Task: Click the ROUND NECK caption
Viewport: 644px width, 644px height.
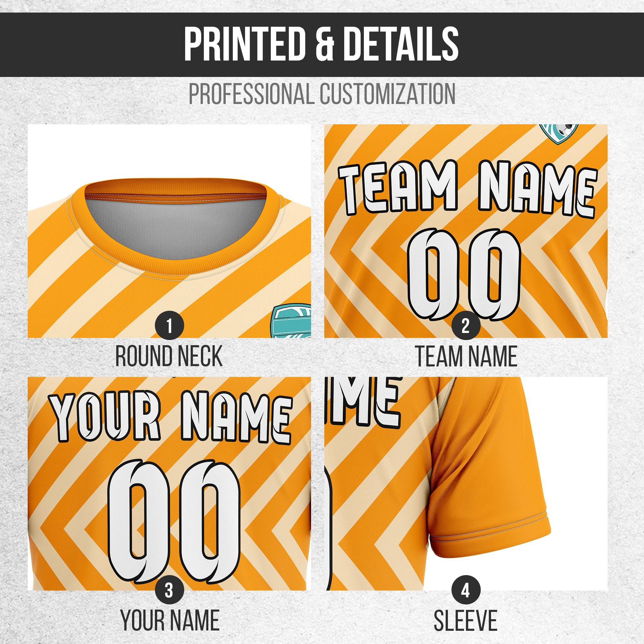Action: pyautogui.click(x=169, y=356)
